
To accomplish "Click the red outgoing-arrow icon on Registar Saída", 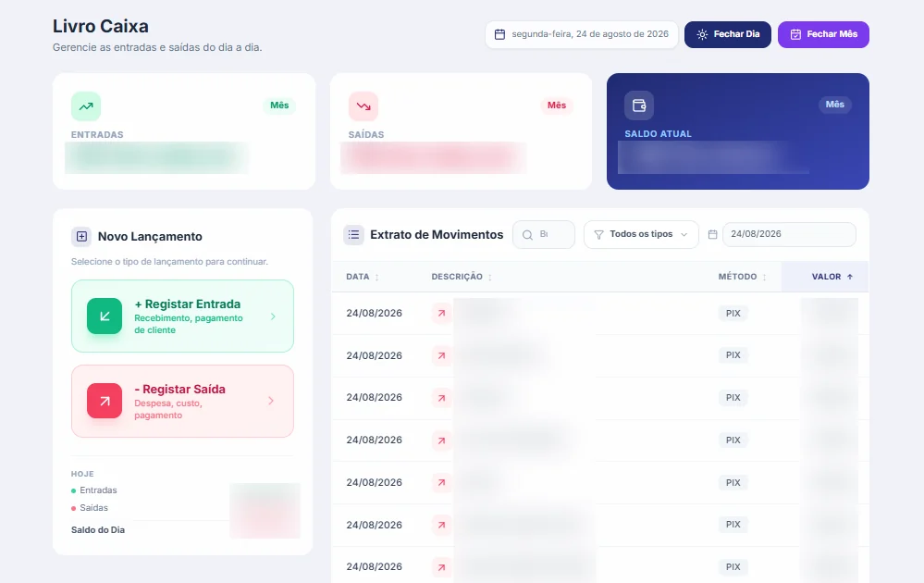I will [x=105, y=401].
